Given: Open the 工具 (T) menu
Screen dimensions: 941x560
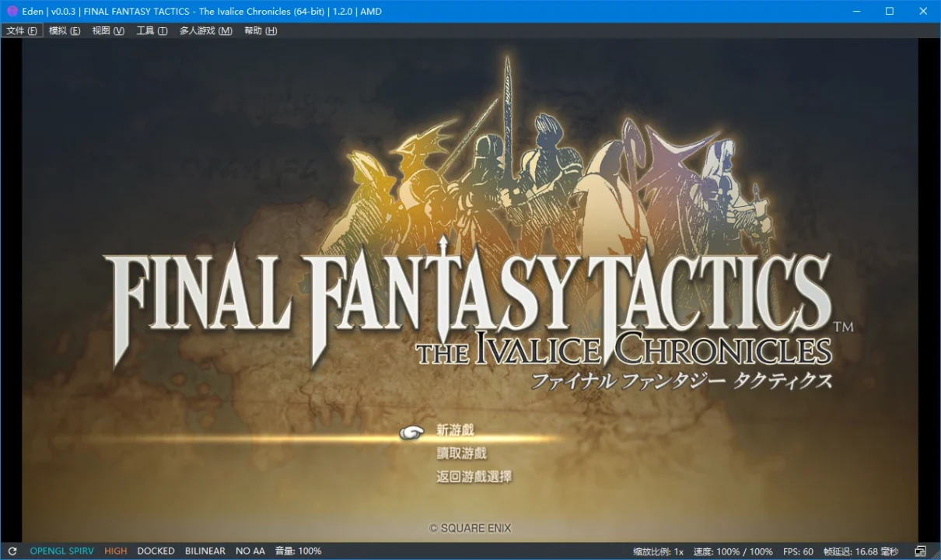Looking at the screenshot, I should [x=152, y=31].
